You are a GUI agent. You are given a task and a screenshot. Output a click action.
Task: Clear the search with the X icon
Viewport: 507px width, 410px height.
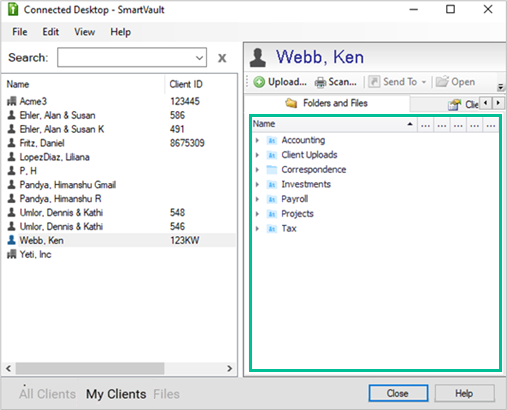pyautogui.click(x=222, y=58)
